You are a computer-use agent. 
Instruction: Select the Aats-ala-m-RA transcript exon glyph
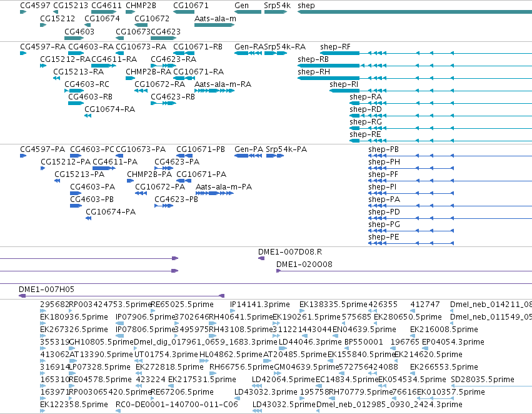coord(214,91)
